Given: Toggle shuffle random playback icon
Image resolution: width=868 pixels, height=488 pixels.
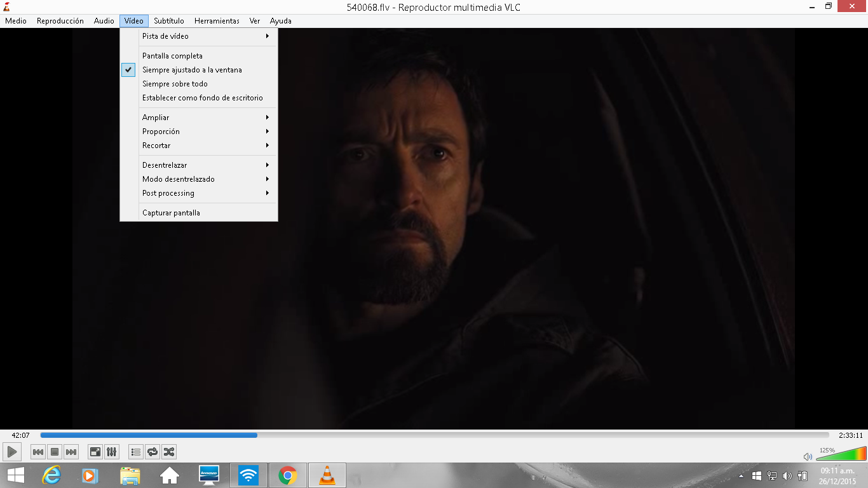Looking at the screenshot, I should click(169, 452).
